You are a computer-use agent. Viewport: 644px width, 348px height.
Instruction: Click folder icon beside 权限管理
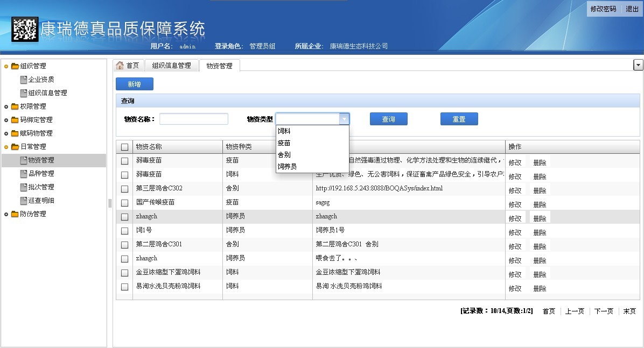(15, 106)
